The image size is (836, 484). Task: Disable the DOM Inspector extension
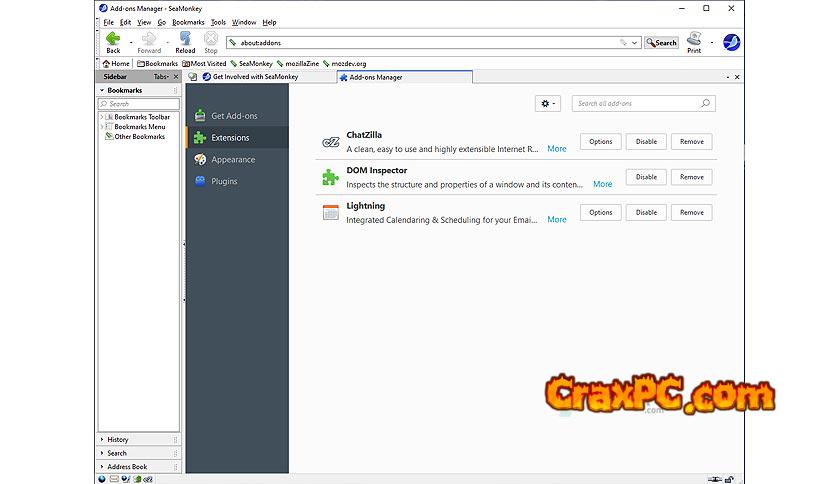646,177
